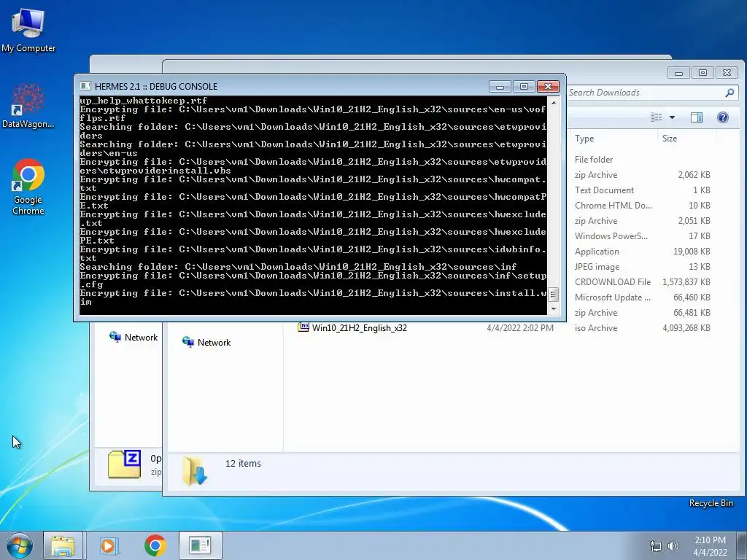Close the HERMES debug console
The image size is (747, 560).
tap(549, 87)
